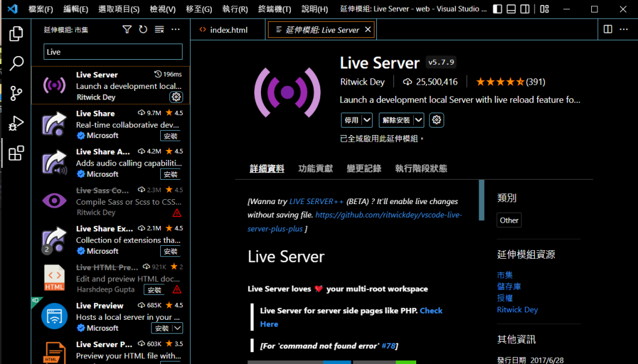
Task: Open customize layout icon
Action: point(545,9)
